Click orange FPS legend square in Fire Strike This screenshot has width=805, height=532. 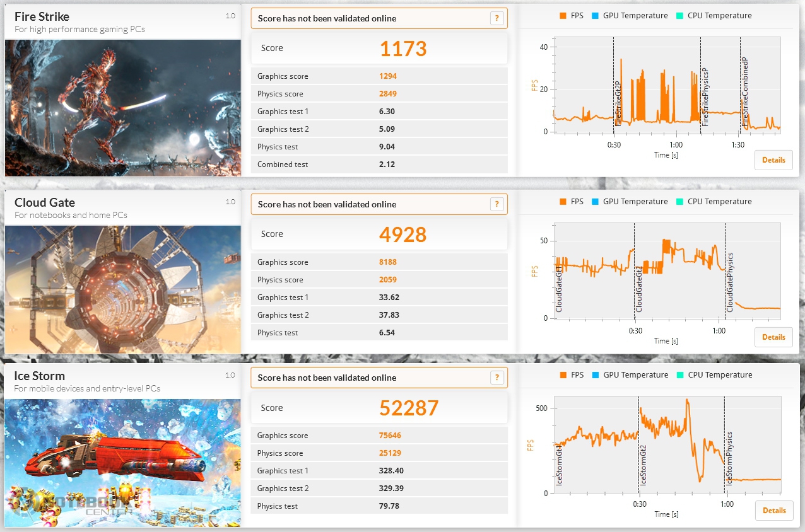(x=563, y=16)
